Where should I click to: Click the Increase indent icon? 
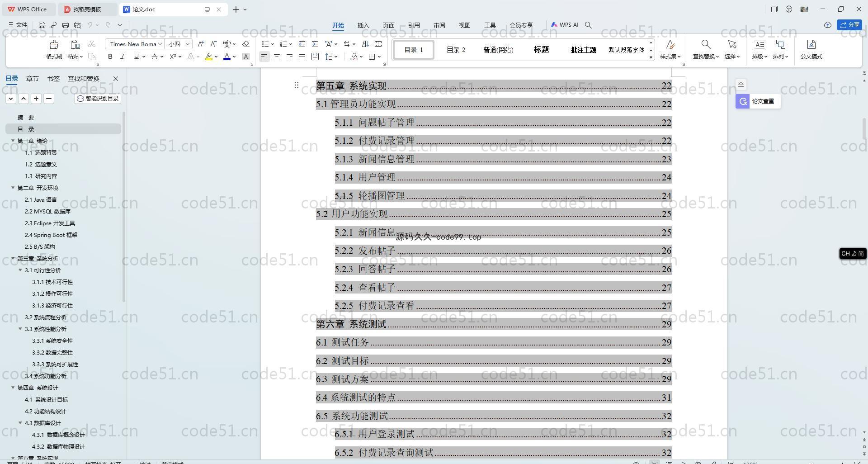pyautogui.click(x=315, y=44)
